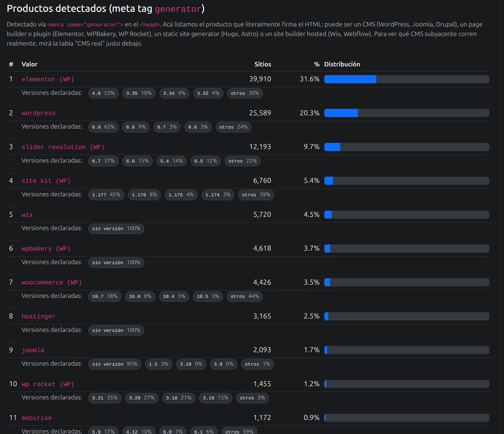Click the hostinger sin versión 100% chip
This screenshot has height=434, width=504.
tap(116, 330)
